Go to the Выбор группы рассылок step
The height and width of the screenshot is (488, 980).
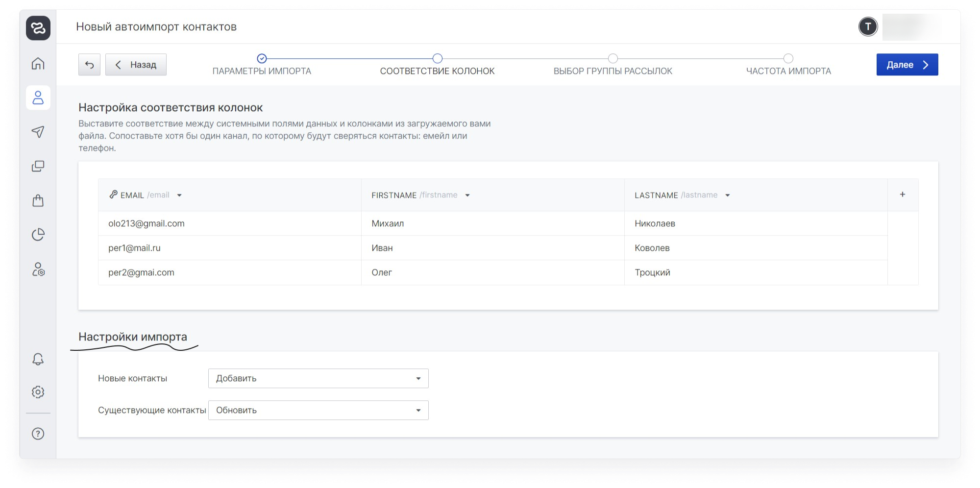coord(612,65)
